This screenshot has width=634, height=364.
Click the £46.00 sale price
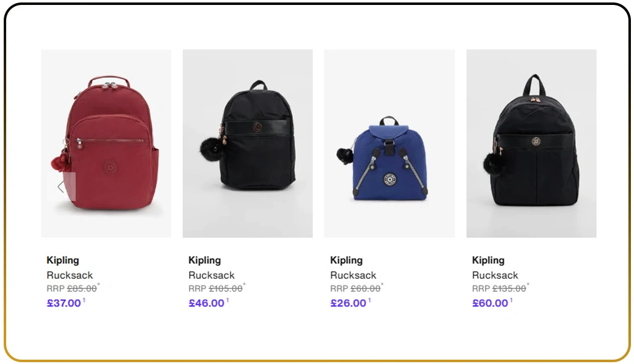coord(206,303)
